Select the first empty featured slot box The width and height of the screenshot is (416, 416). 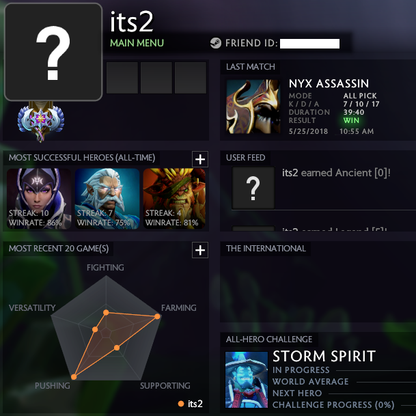(122, 78)
